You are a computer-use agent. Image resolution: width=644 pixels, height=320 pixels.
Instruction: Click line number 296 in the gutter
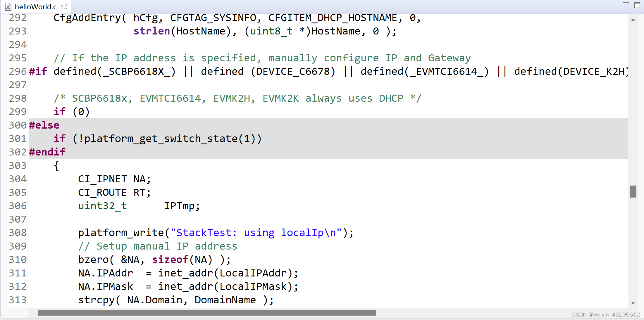pos(18,72)
